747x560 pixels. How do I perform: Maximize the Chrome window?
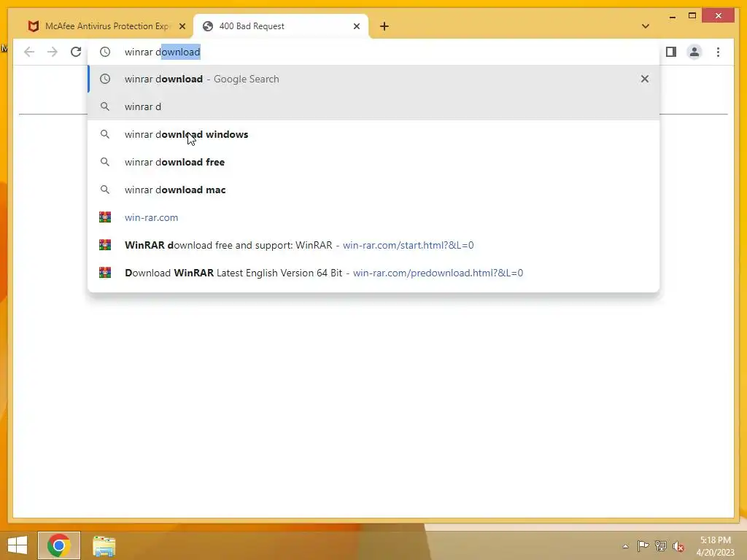click(x=692, y=16)
